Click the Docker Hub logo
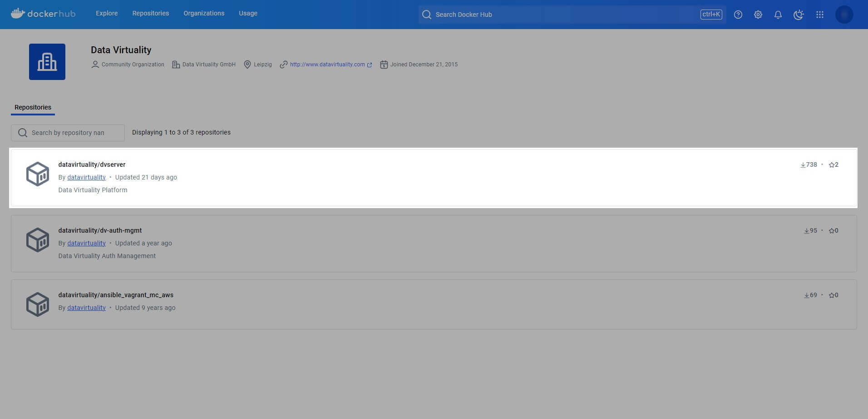The width and height of the screenshot is (868, 419). click(x=43, y=14)
